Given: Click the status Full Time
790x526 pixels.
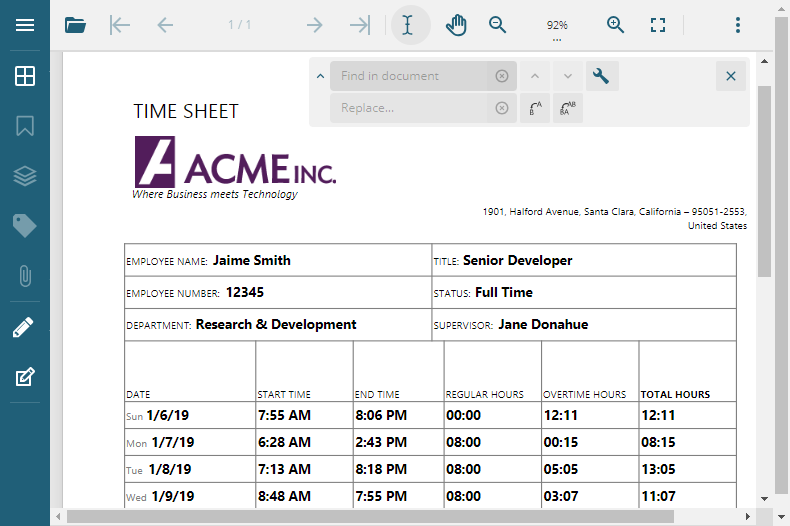Looking at the screenshot, I should [504, 293].
